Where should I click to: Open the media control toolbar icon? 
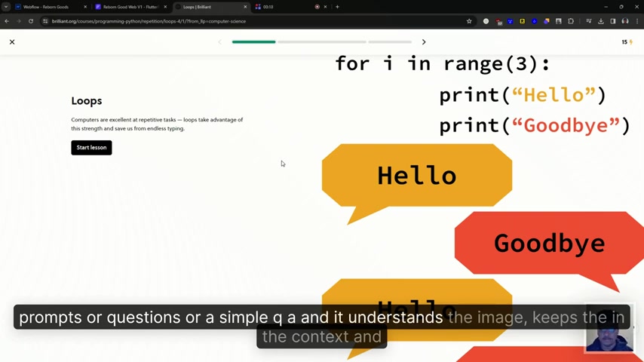(x=588, y=21)
